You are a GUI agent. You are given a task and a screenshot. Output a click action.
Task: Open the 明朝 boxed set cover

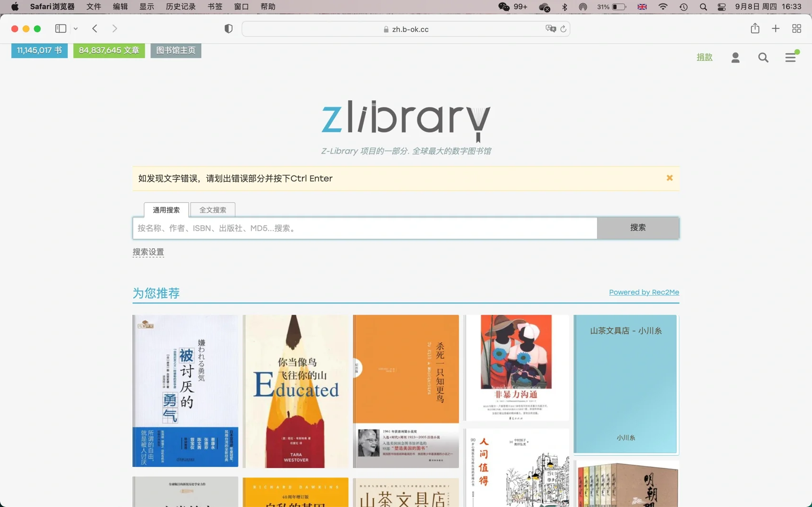click(x=626, y=484)
